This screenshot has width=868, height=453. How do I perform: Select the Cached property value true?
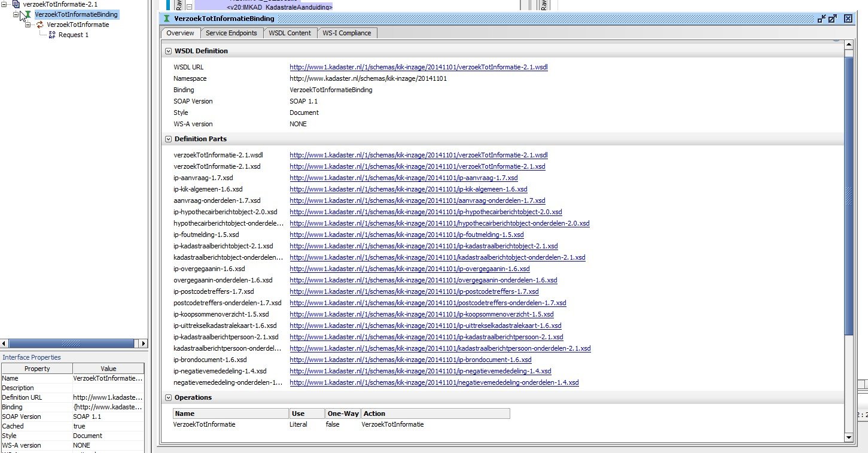108,426
